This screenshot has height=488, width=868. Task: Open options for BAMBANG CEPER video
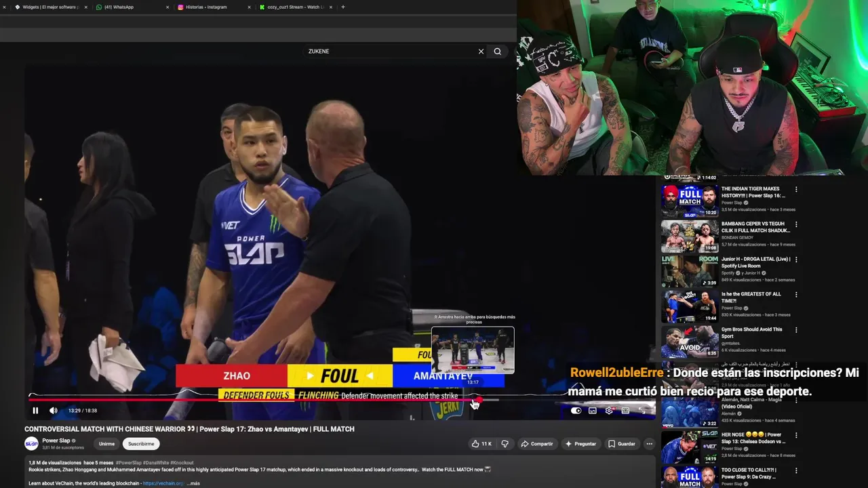click(796, 224)
